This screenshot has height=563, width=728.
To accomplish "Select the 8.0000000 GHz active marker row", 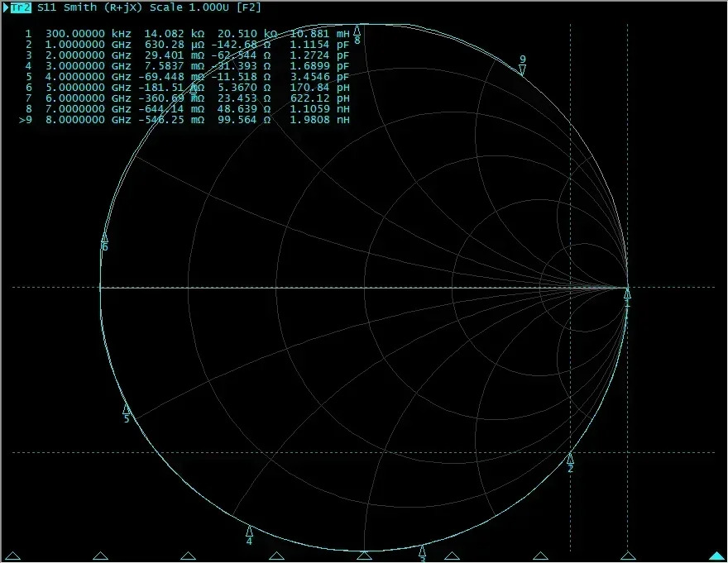I will tap(184, 119).
